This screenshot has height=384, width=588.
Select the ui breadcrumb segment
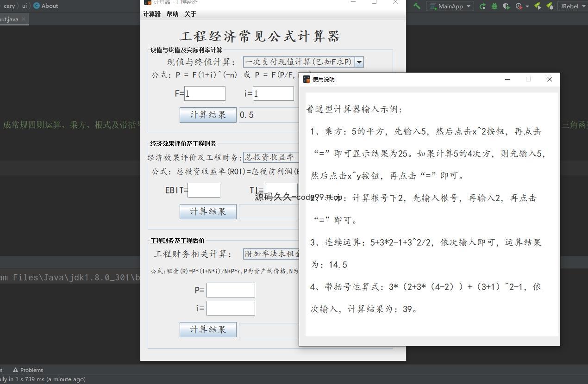pyautogui.click(x=25, y=6)
